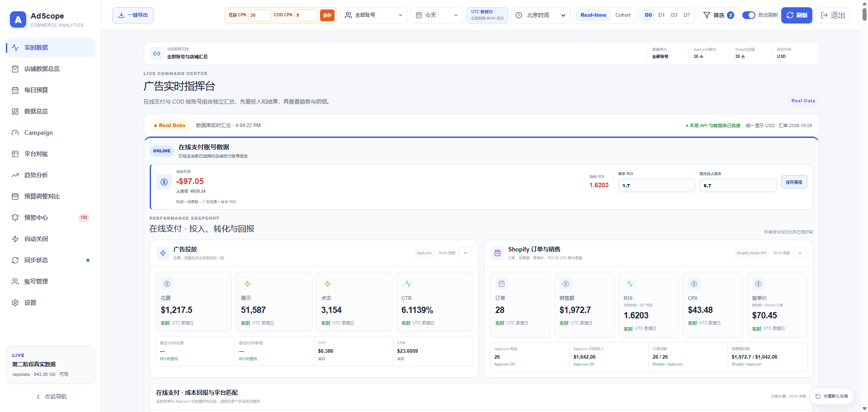Click the orange 保存 CPA button
The width and height of the screenshot is (868, 412).
(327, 15)
